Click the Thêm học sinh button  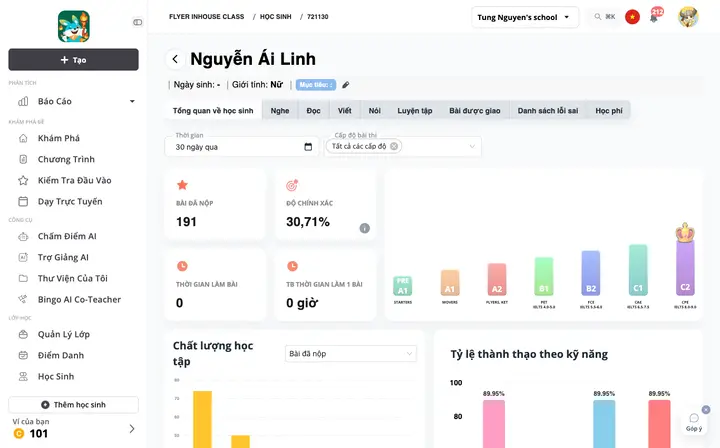tap(73, 405)
